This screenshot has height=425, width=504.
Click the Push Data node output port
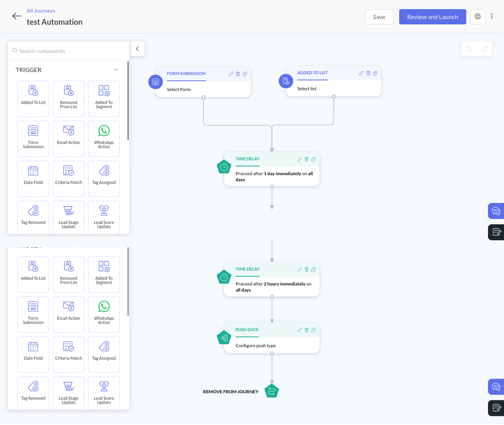[272, 353]
